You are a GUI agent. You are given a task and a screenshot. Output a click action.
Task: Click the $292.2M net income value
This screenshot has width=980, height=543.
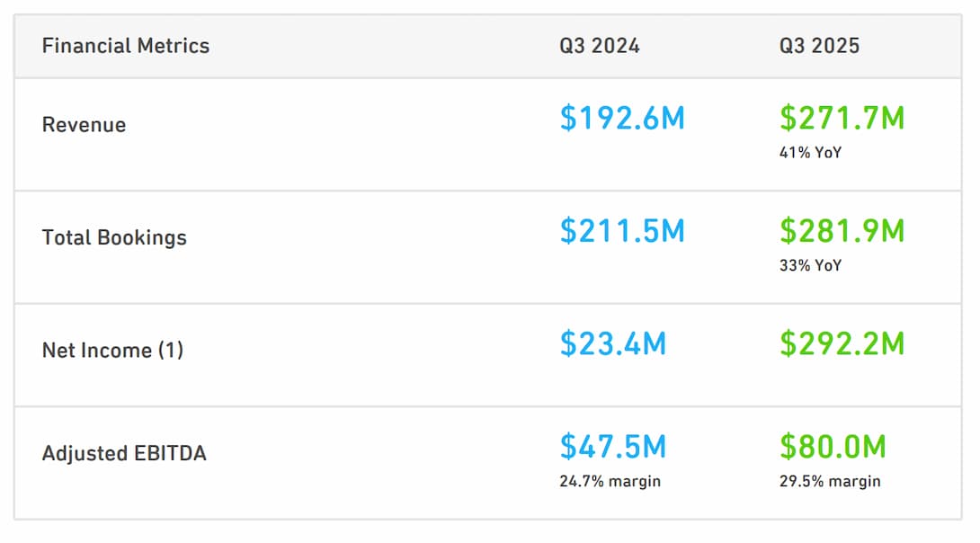click(842, 343)
